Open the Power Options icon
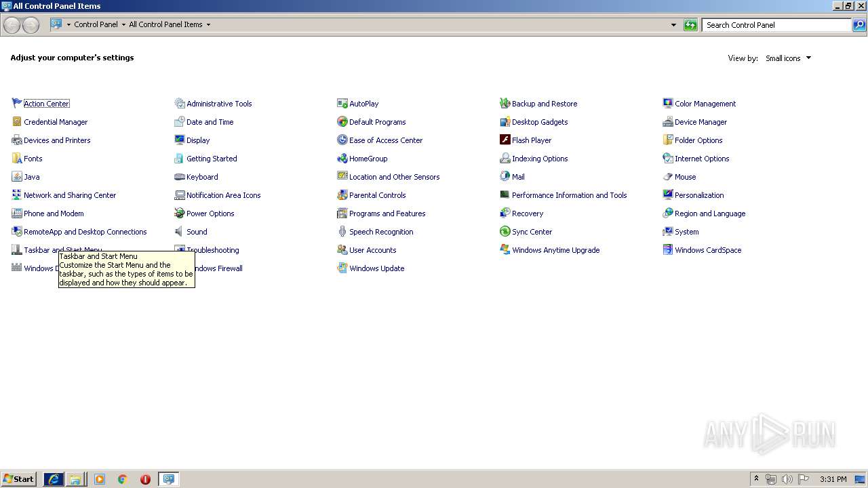This screenshot has width=868, height=488. pos(180,213)
